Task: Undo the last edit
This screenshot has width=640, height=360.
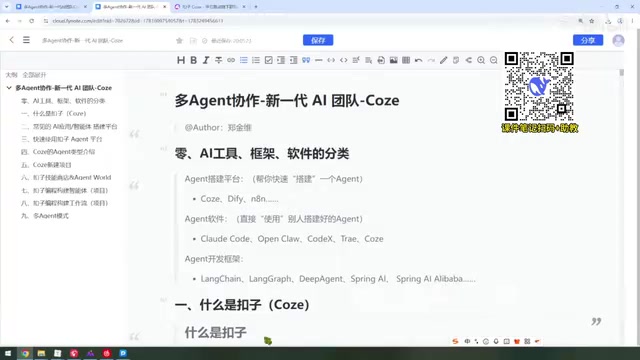Action: 419,60
